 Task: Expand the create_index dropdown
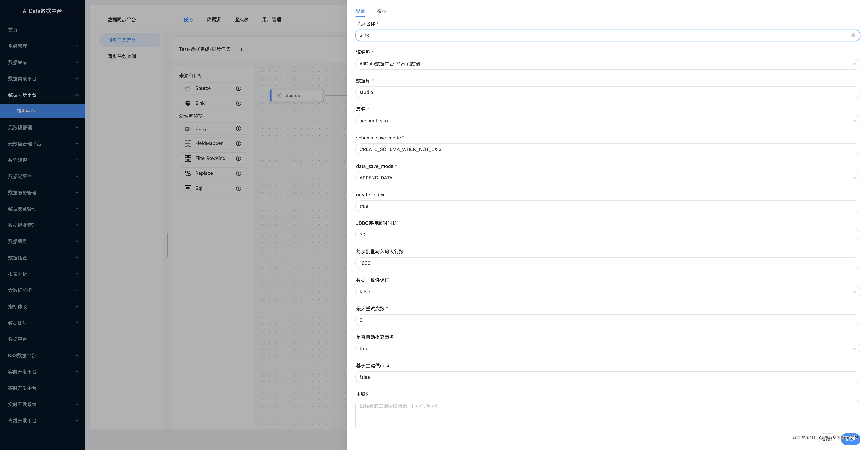coord(607,206)
